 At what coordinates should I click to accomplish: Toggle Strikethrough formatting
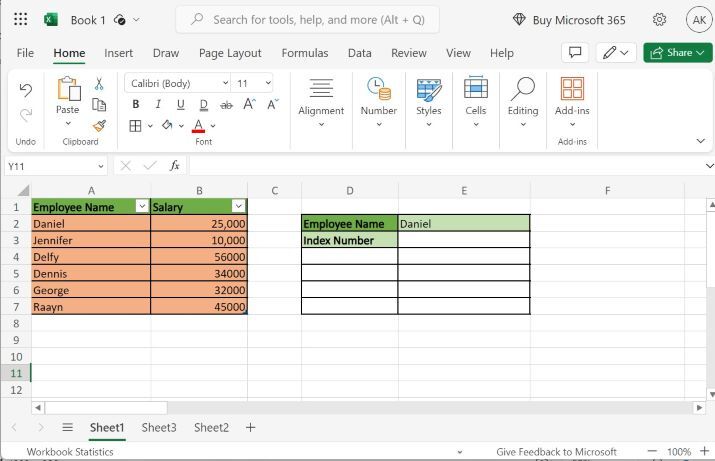pos(226,105)
